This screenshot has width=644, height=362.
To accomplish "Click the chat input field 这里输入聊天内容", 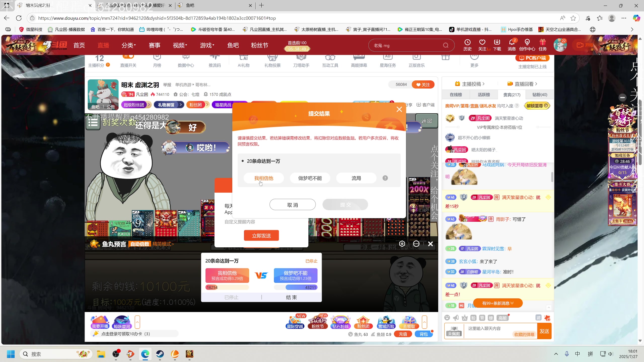I will click(x=500, y=331).
